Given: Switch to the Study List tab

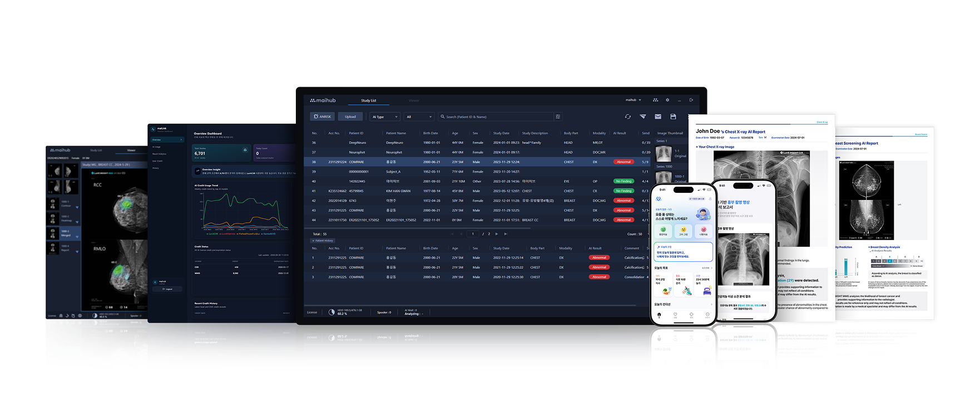Looking at the screenshot, I should click(369, 101).
